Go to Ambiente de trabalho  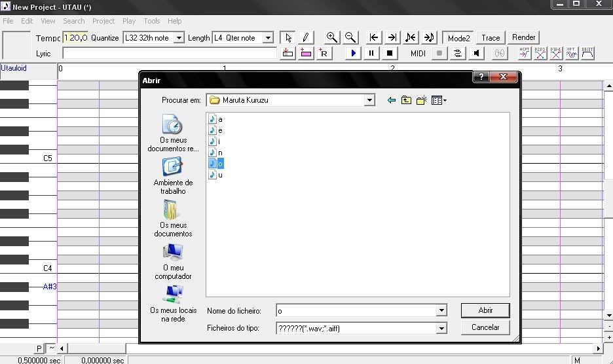click(x=173, y=176)
